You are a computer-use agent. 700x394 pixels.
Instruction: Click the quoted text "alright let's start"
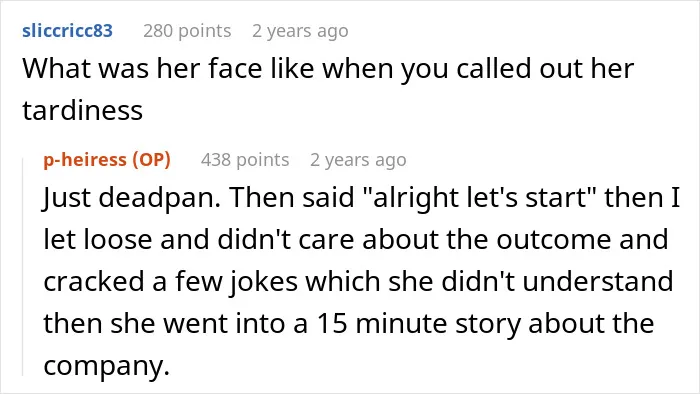coord(480,197)
